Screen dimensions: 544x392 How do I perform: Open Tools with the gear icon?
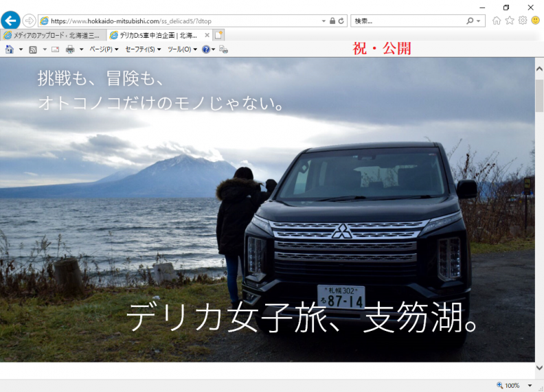(x=523, y=21)
